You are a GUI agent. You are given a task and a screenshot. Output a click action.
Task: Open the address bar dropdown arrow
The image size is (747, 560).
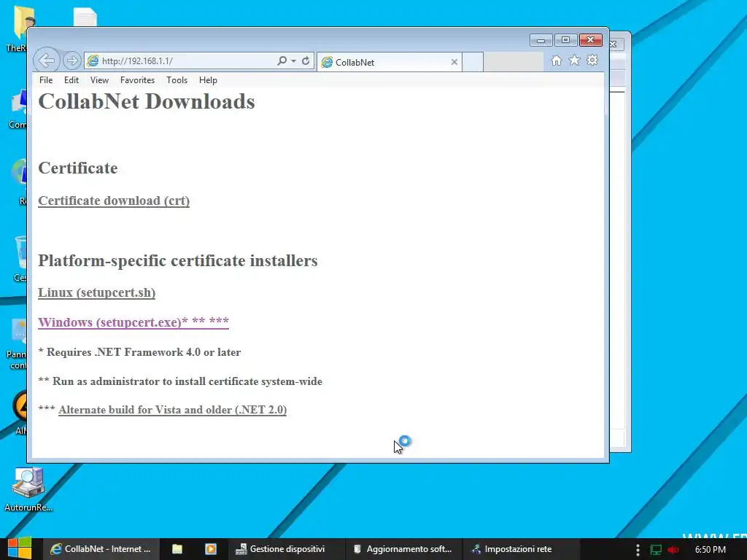pos(293,61)
